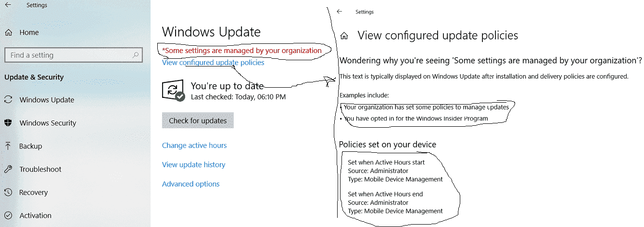Open Advanced options link
This screenshot has height=227, width=644.
click(x=190, y=184)
